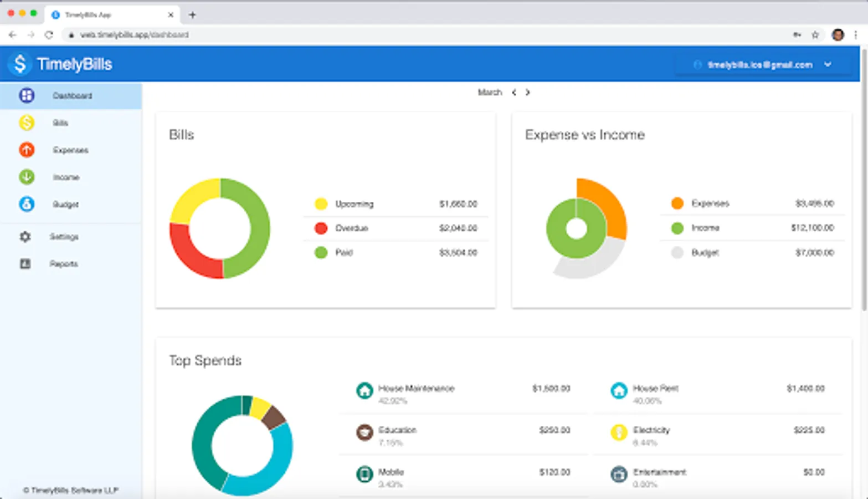Open the blue Budget money bag icon
This screenshot has width=868, height=499.
pyautogui.click(x=27, y=204)
